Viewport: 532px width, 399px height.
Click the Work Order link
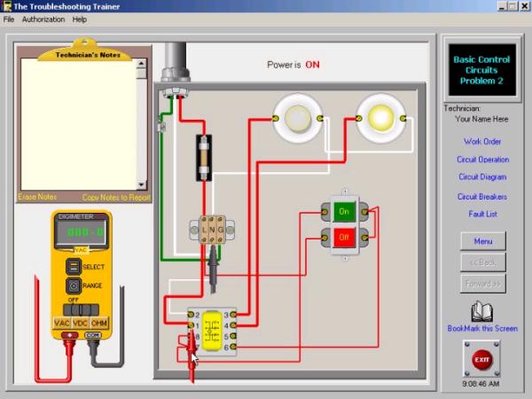pos(482,142)
